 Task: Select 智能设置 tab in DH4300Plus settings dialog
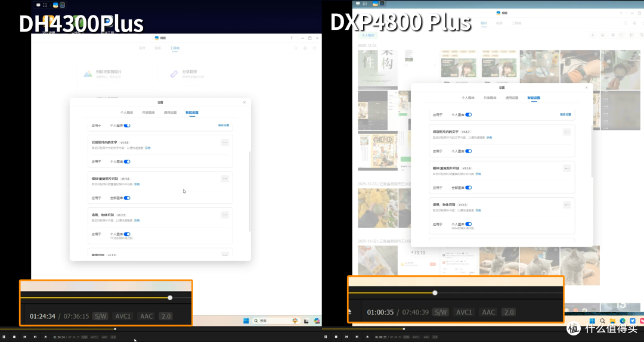(x=192, y=113)
